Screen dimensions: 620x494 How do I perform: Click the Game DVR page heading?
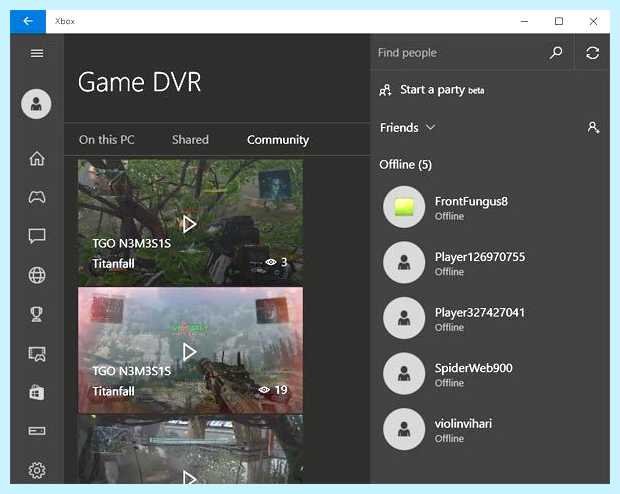[140, 82]
